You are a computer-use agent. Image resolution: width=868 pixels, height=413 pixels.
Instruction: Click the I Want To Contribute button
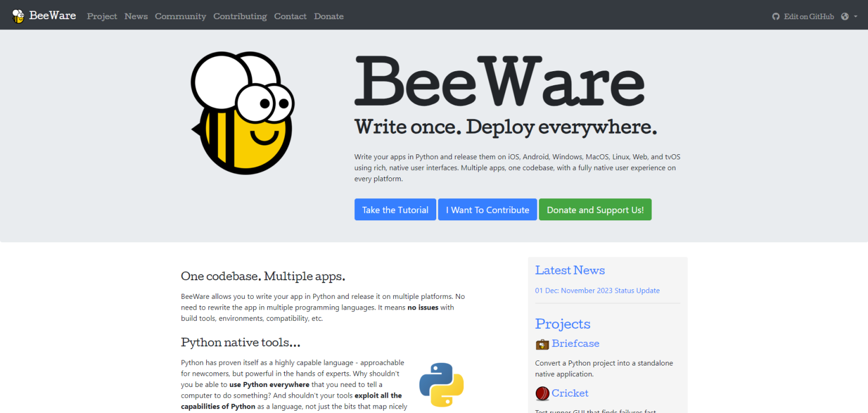(487, 210)
